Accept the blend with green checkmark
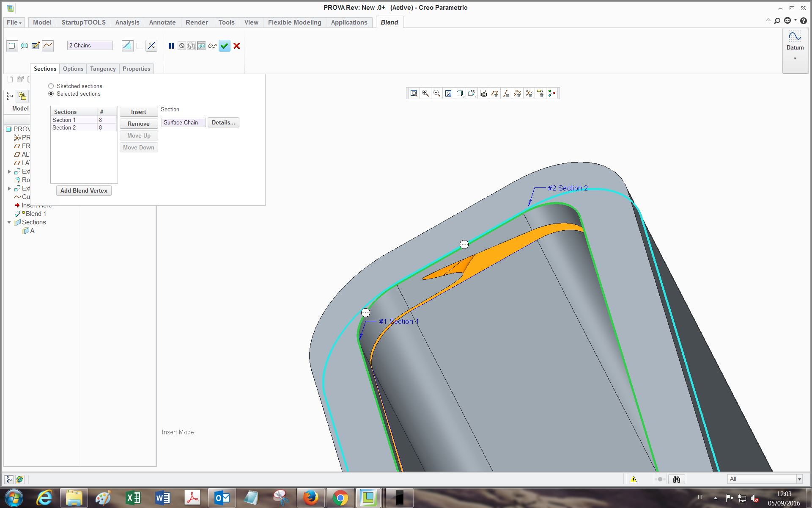Image resolution: width=812 pixels, height=508 pixels. coord(225,46)
